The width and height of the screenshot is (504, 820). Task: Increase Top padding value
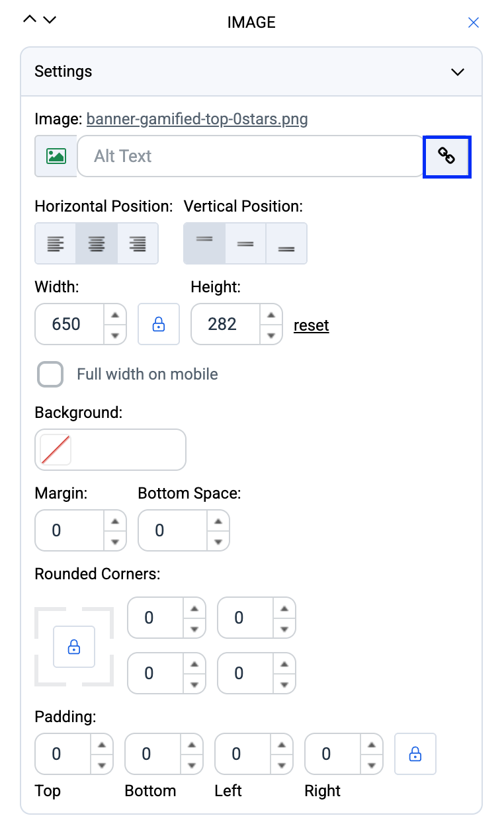102,744
